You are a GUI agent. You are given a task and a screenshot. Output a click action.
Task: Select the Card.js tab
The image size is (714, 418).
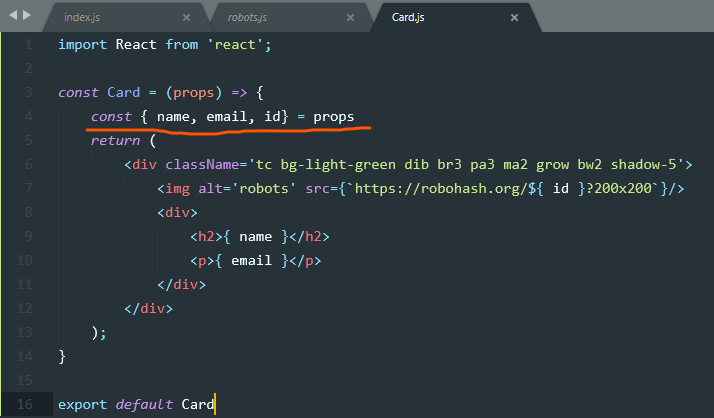[x=408, y=17]
